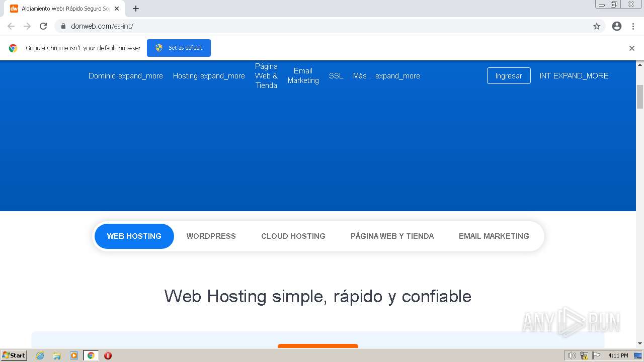Click the volume speaker tray icon
Image resolution: width=644 pixels, height=362 pixels.
572,355
